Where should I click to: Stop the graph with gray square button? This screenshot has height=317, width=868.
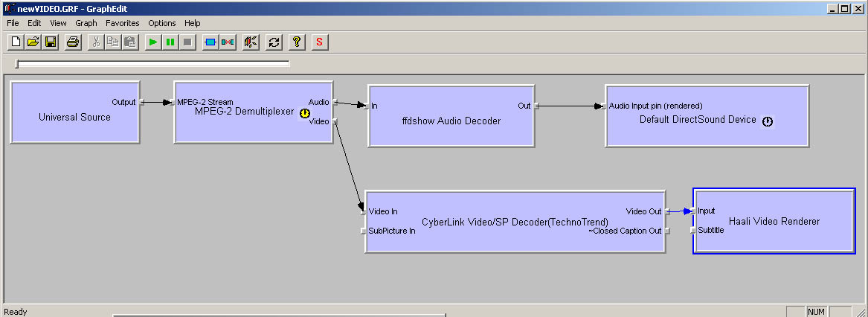click(187, 42)
